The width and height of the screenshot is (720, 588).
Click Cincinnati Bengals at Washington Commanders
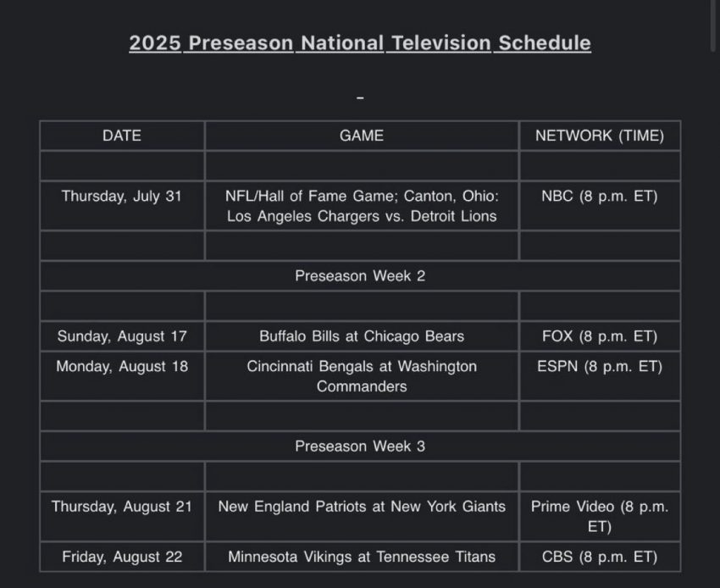[362, 376]
